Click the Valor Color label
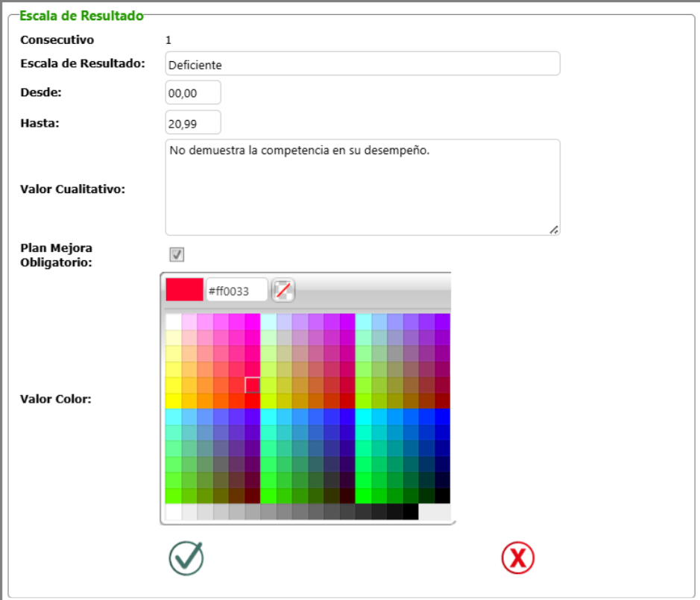This screenshot has height=600, width=700. click(x=56, y=399)
